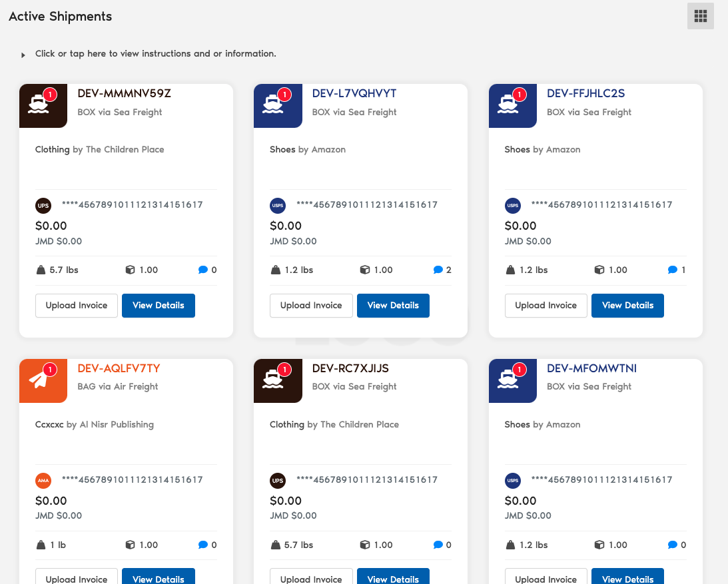Open comments bubble on DEV-AQLFV7TY card
This screenshot has height=584, width=728.
[203, 545]
